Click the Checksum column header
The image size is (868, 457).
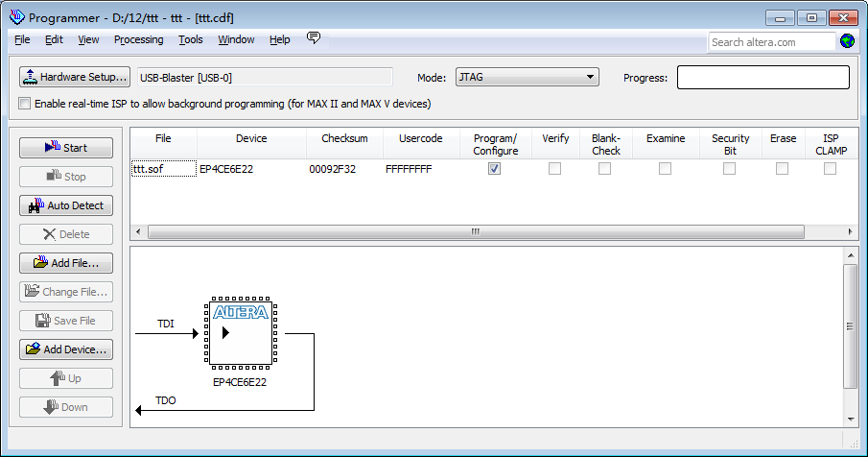[x=344, y=144]
